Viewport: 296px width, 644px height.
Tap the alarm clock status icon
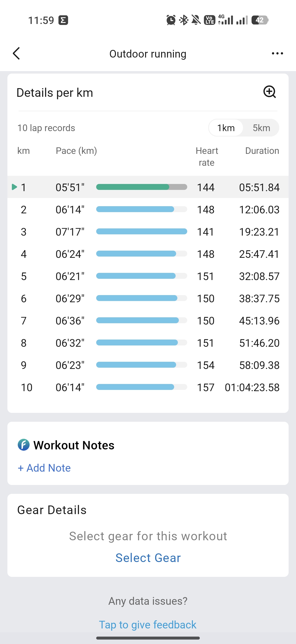coord(171,20)
